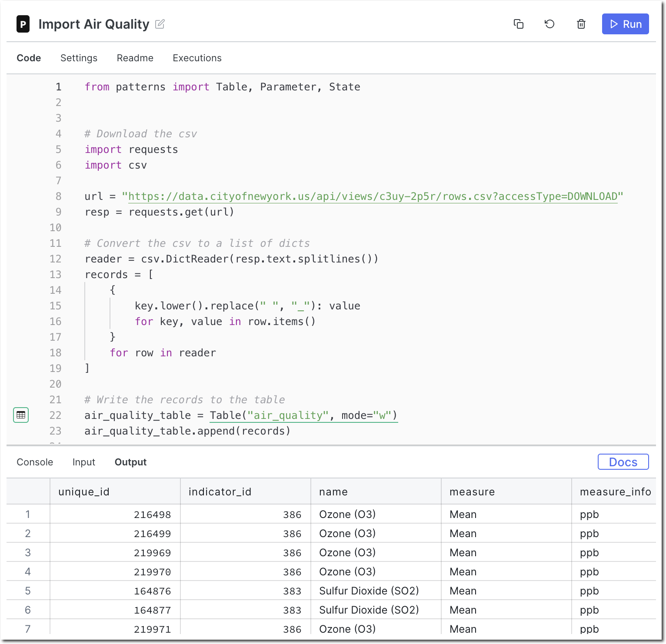Select cell with unique_id 164876
Image resolution: width=666 pixels, height=644 pixels.
(x=115, y=591)
